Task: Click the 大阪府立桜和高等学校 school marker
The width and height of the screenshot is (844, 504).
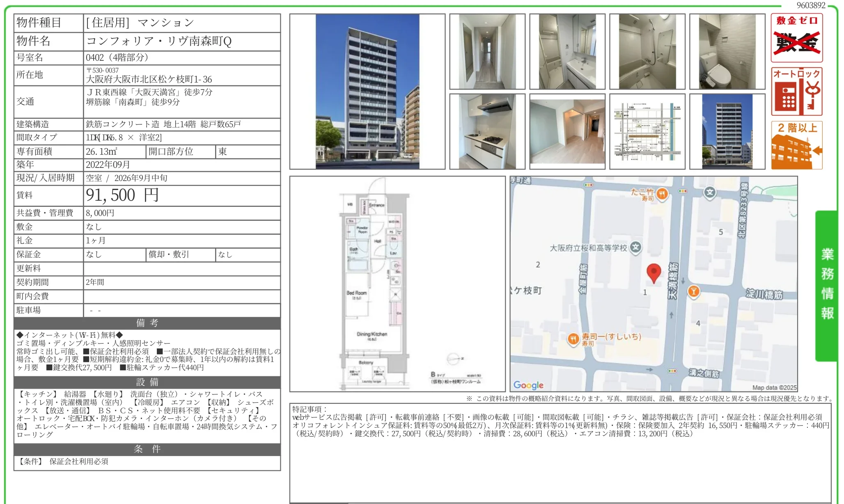Action: tap(635, 247)
